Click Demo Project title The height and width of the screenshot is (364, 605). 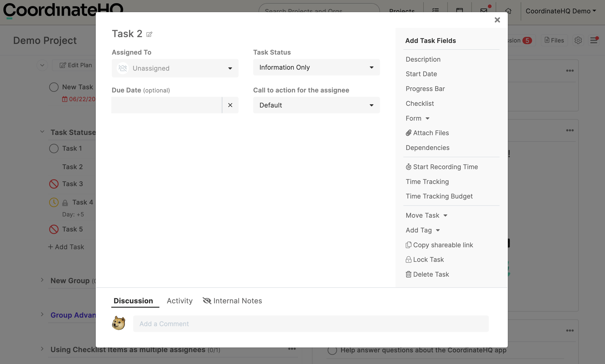pos(45,41)
